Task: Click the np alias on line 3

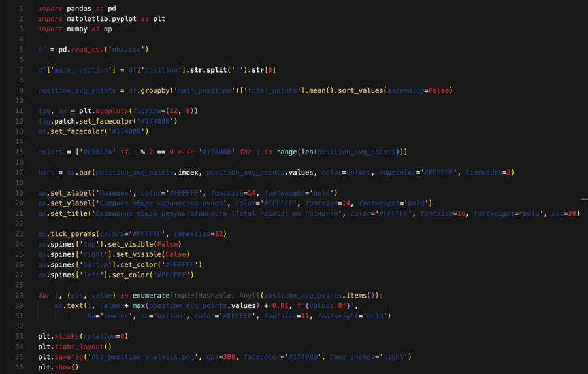Action: click(x=108, y=29)
